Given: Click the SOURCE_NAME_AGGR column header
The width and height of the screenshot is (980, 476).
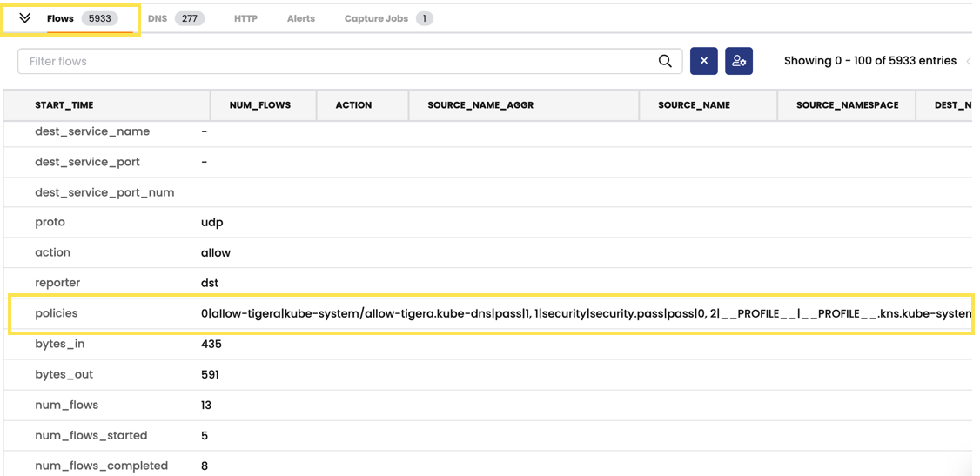Looking at the screenshot, I should [480, 105].
